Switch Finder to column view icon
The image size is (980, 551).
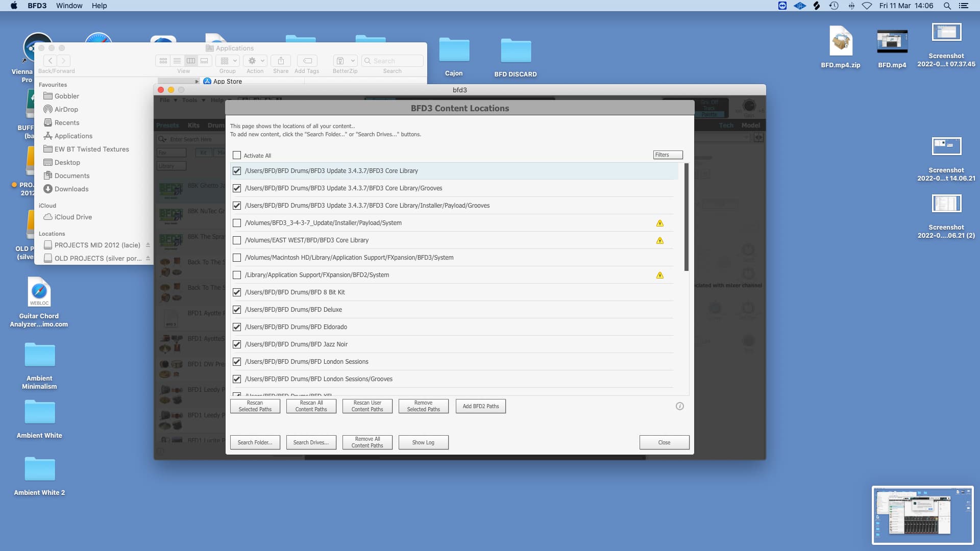(190, 61)
